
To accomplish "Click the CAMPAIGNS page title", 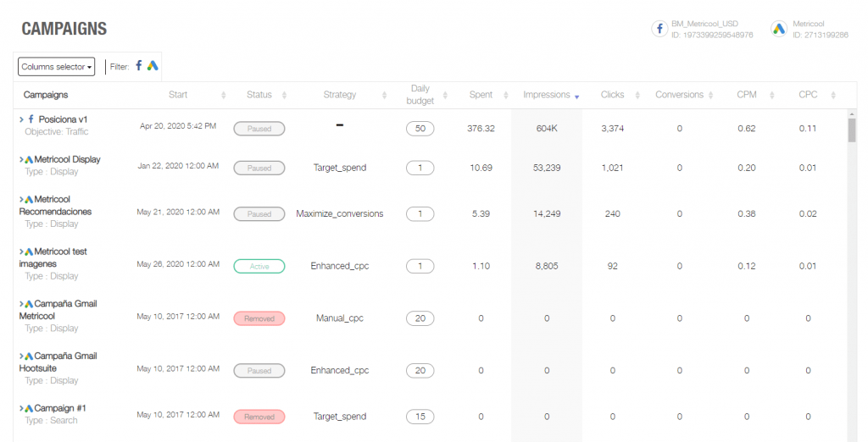I will point(64,29).
